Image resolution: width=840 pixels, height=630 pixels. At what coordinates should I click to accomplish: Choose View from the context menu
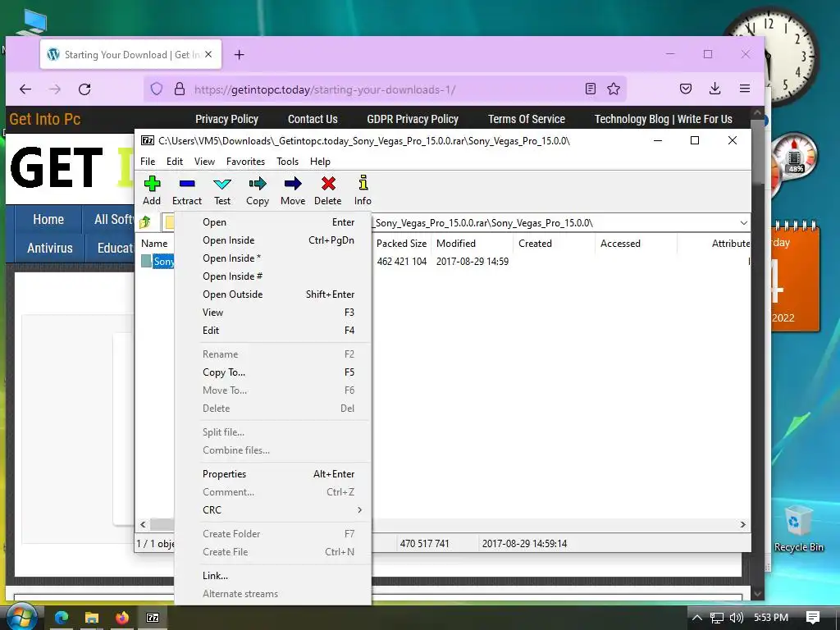[x=273, y=313]
